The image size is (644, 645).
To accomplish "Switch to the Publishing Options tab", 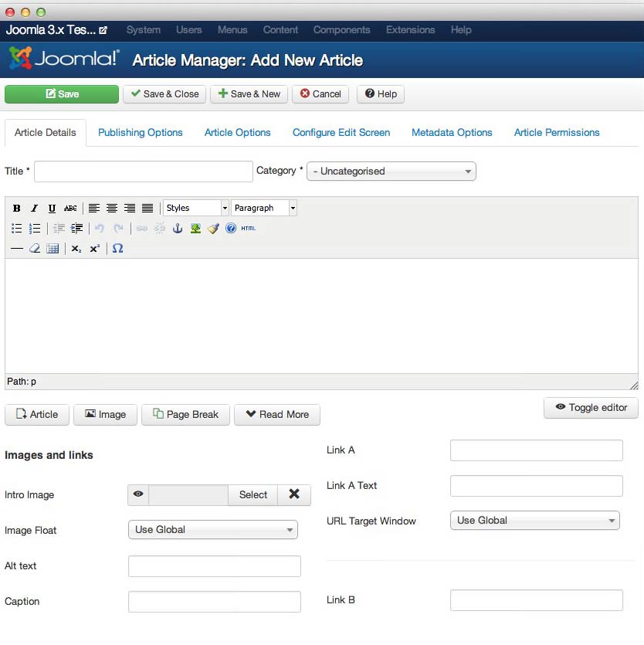I will pyautogui.click(x=141, y=133).
